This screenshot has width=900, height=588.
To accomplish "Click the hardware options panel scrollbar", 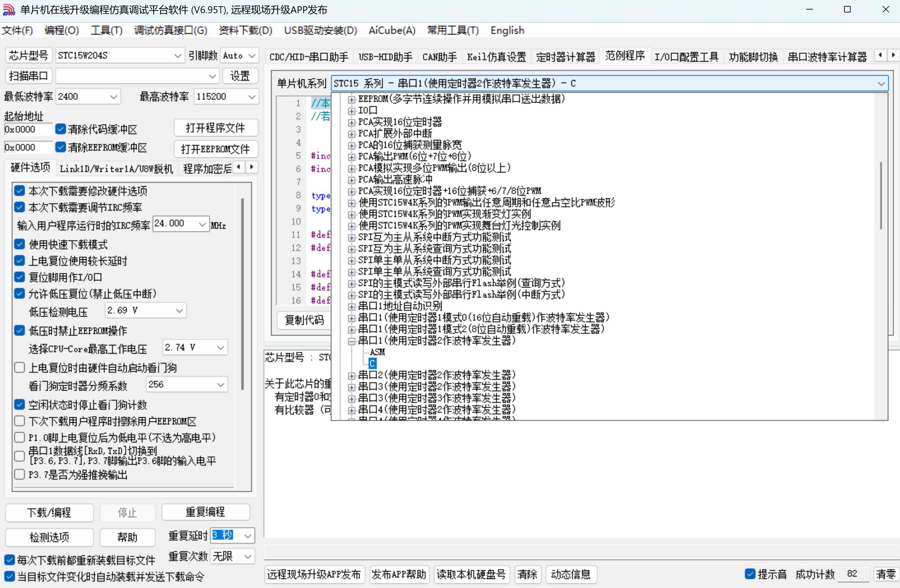I will (x=243, y=294).
